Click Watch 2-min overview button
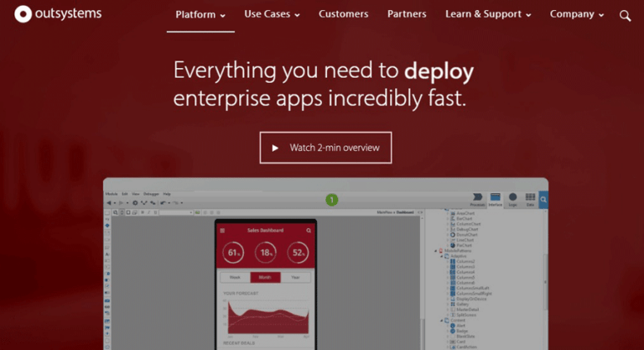644x350 pixels. click(x=325, y=148)
